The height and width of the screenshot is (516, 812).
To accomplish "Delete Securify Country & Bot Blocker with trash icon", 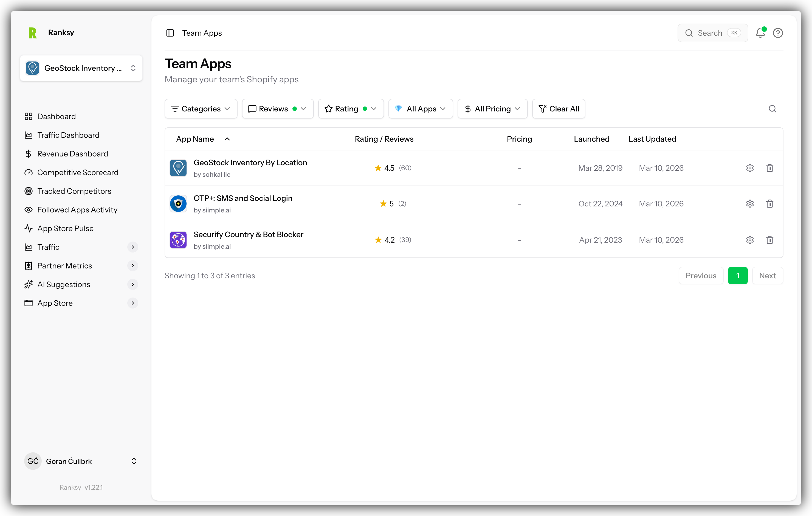I will [769, 240].
